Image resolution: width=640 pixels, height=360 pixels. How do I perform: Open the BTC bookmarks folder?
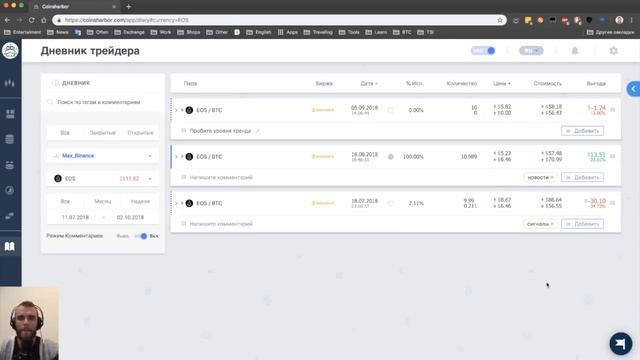point(402,32)
